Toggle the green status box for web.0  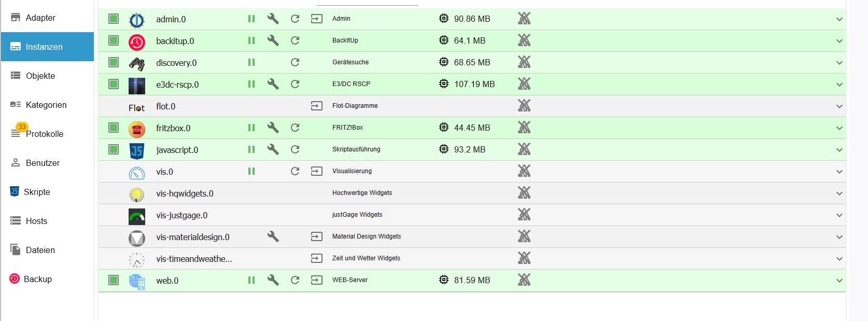click(114, 280)
